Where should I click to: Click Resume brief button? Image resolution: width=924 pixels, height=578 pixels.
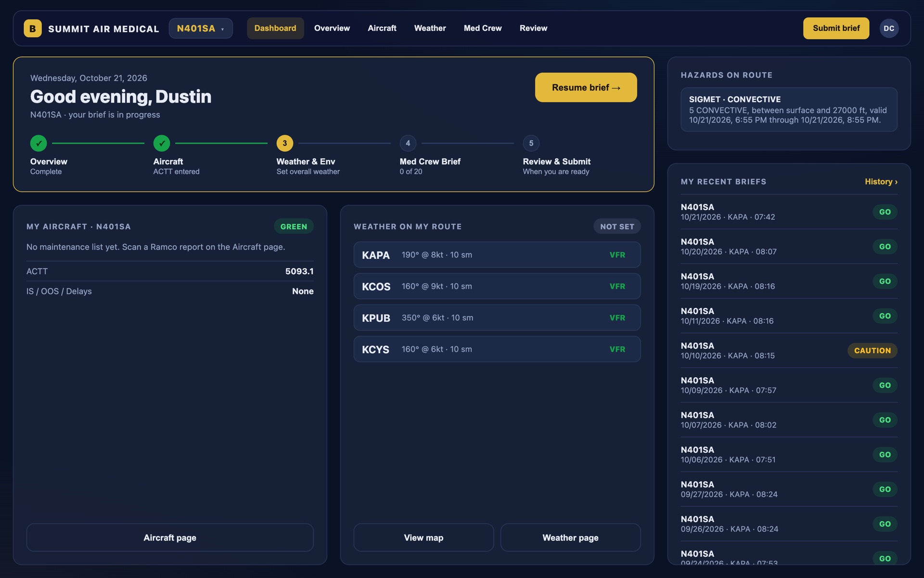[586, 87]
